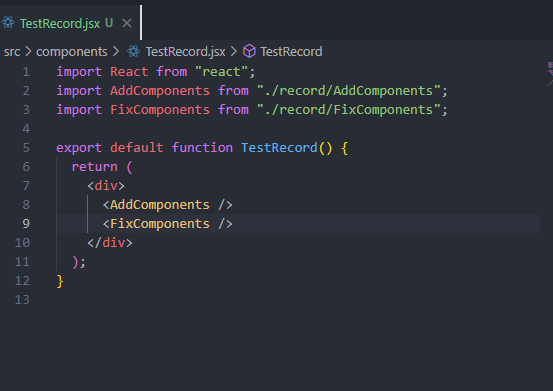Open the TestRecord.jsx breadcrumb item
Viewport: 553px width, 391px height.
click(186, 52)
